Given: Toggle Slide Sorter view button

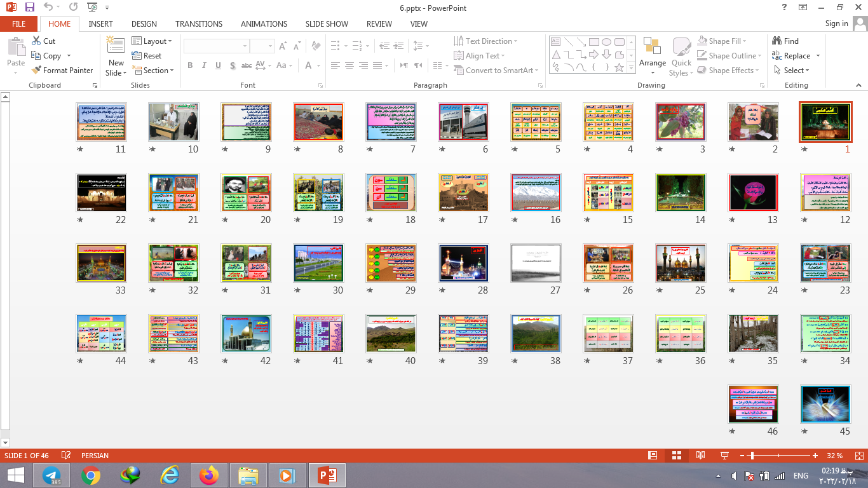Looking at the screenshot, I should (x=677, y=456).
